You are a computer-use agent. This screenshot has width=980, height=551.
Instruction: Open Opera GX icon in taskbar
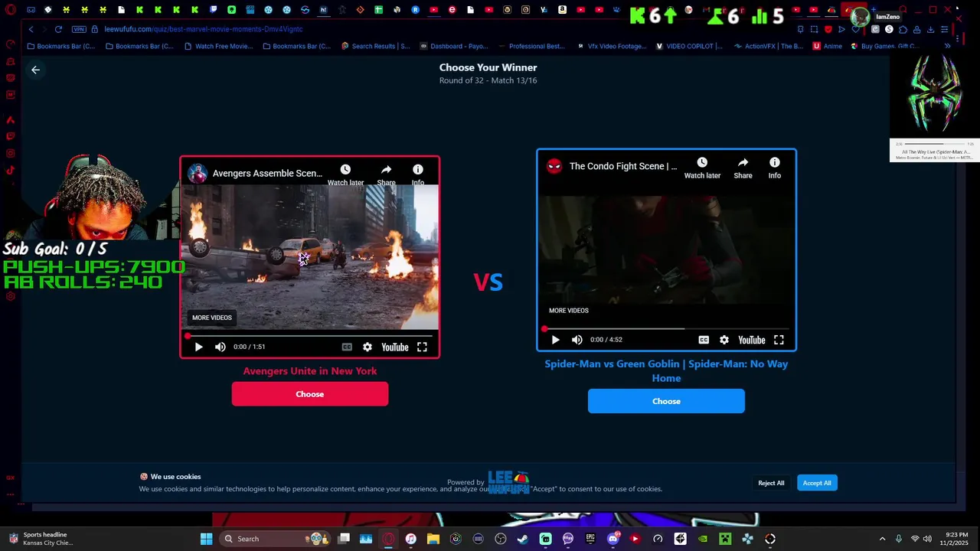click(x=388, y=539)
